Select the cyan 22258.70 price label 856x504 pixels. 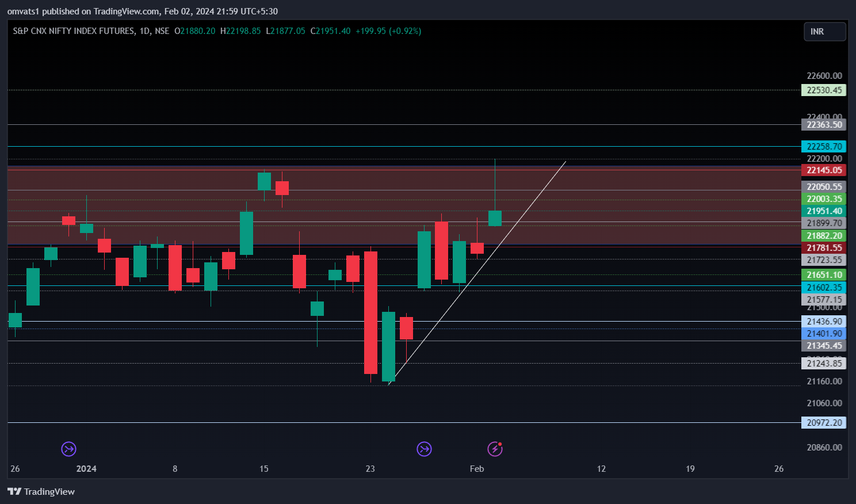(x=824, y=147)
